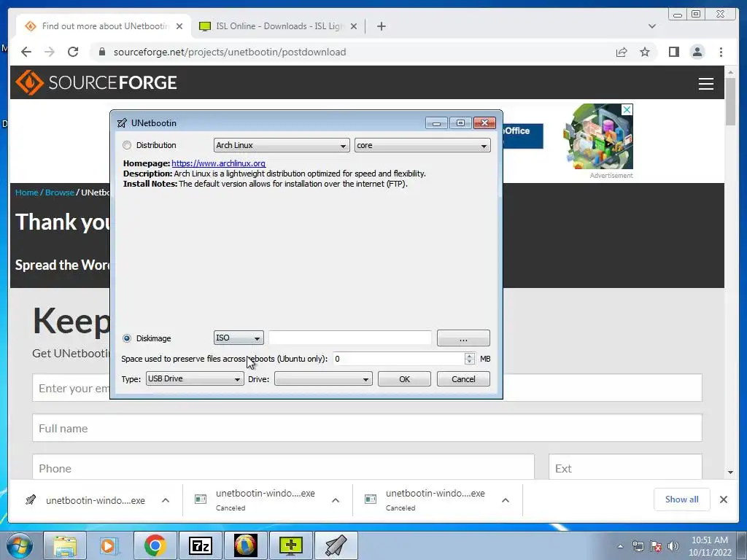The image size is (747, 560).
Task: Increase the persistent space stepper value
Action: pyautogui.click(x=470, y=356)
